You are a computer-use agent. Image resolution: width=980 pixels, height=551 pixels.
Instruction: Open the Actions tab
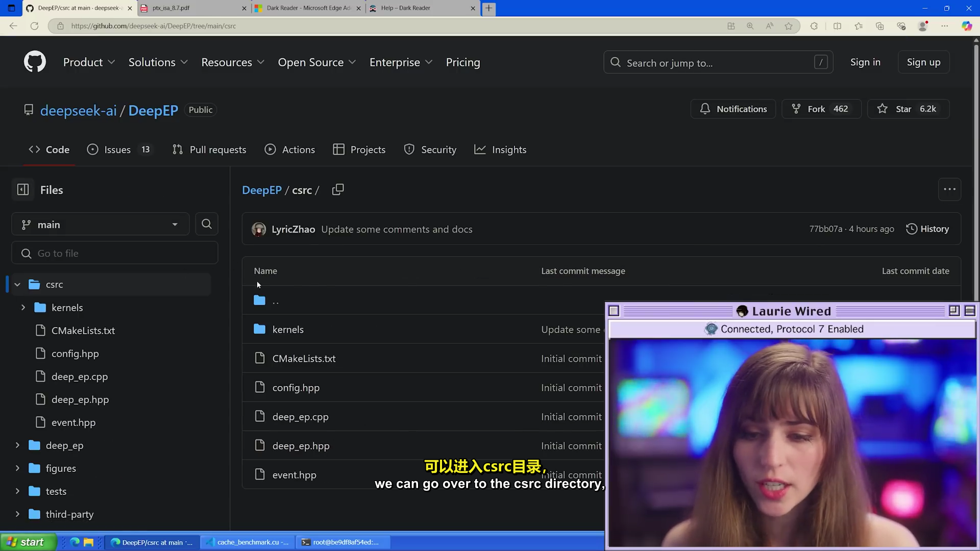[290, 149]
